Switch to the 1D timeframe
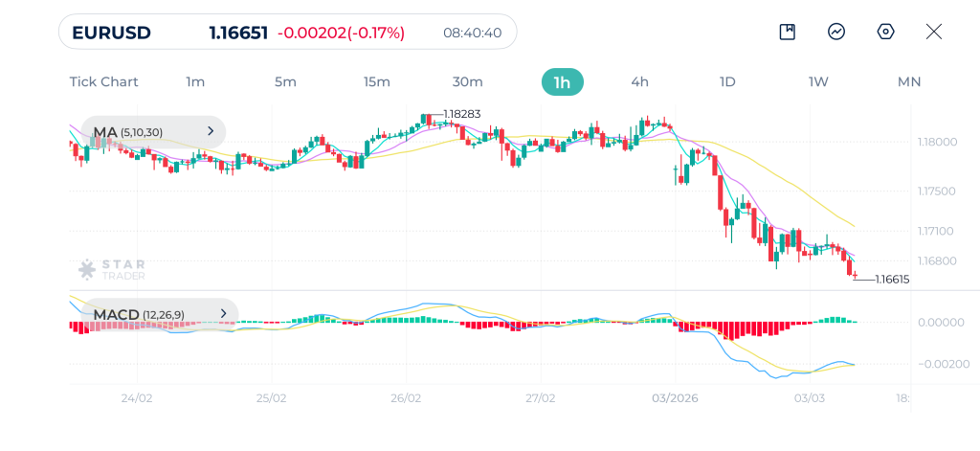 coord(727,82)
